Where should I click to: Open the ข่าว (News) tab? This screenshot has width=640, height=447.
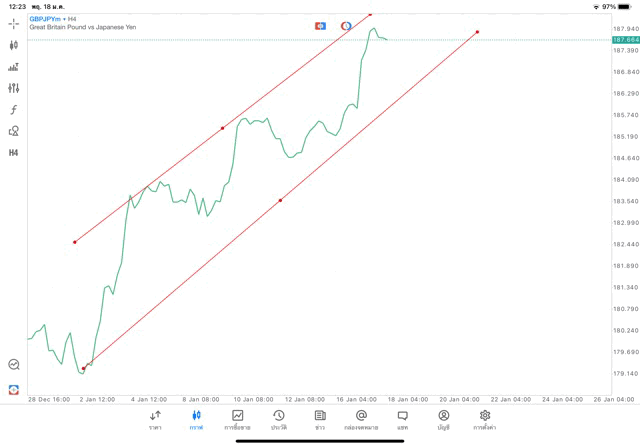[x=319, y=419]
